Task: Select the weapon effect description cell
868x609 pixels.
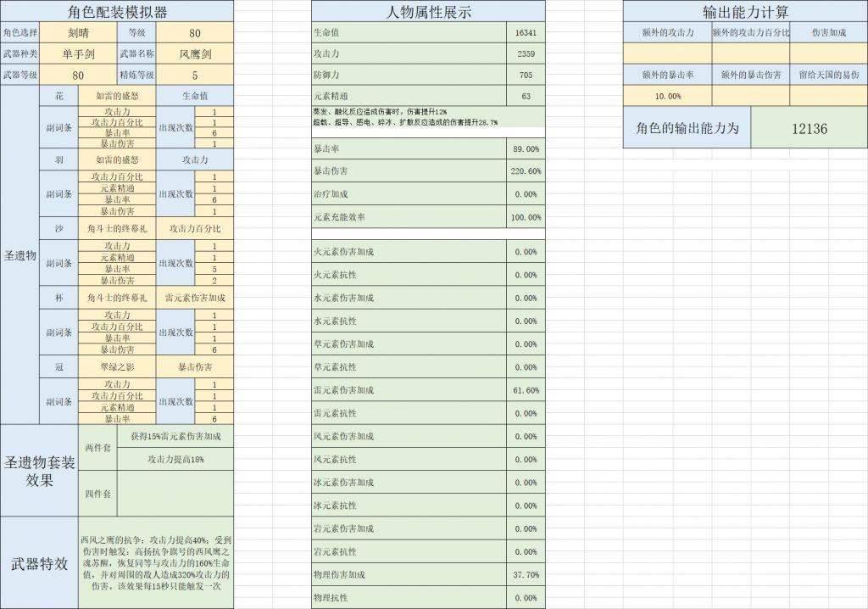Action: pos(156,563)
